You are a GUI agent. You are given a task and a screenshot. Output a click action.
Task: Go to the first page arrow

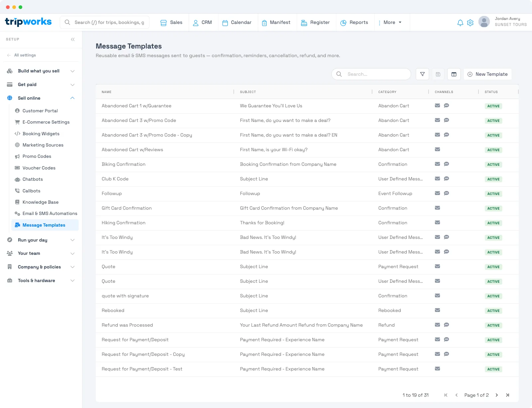click(x=446, y=395)
